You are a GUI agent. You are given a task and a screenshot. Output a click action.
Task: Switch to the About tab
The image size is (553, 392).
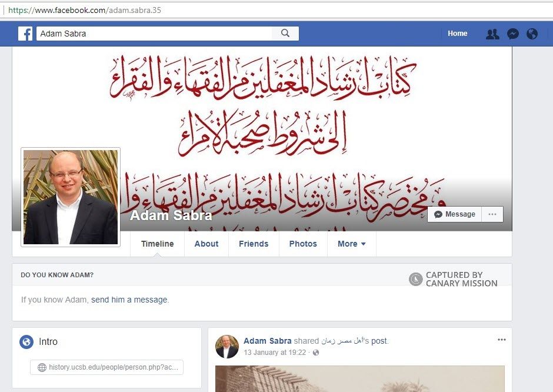206,244
